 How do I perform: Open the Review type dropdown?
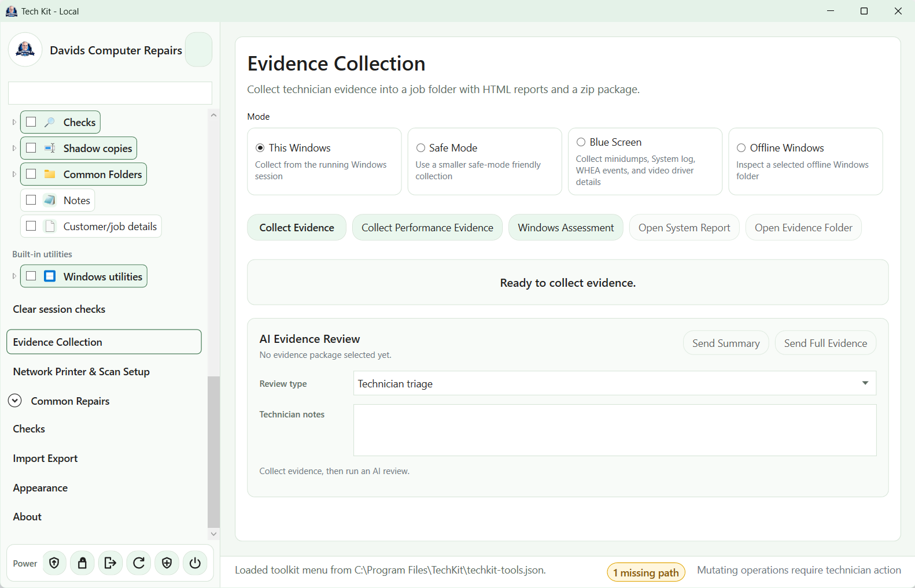click(x=615, y=383)
